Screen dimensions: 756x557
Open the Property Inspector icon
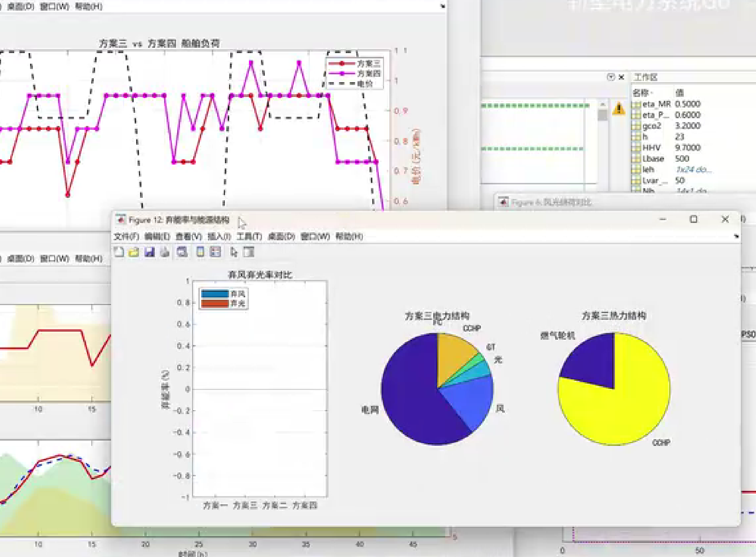point(249,252)
